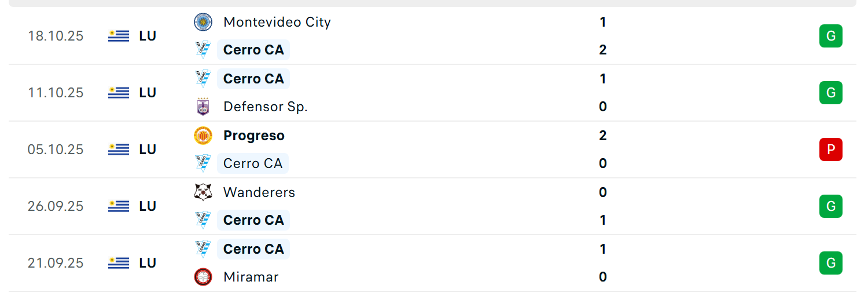Click the Miramar red crest

point(203,277)
